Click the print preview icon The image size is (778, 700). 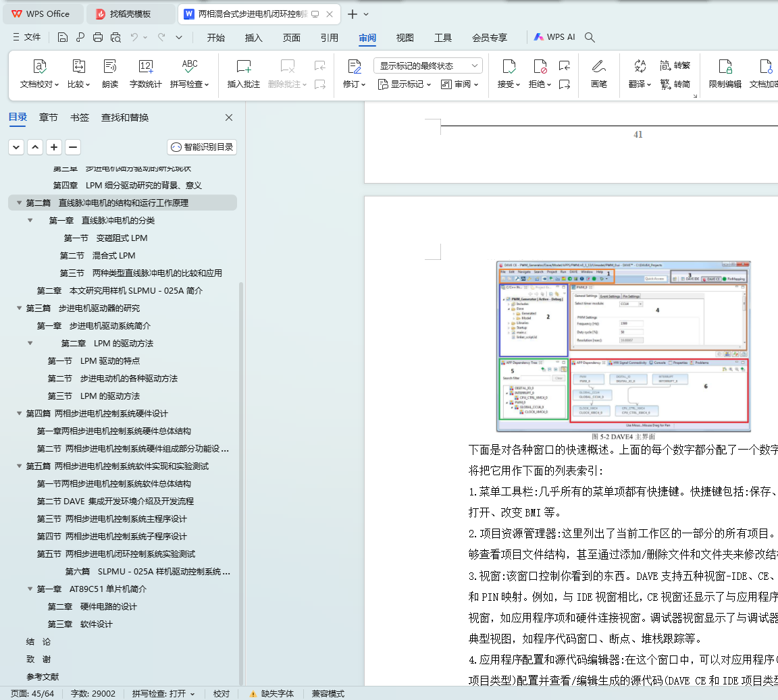pos(115,37)
